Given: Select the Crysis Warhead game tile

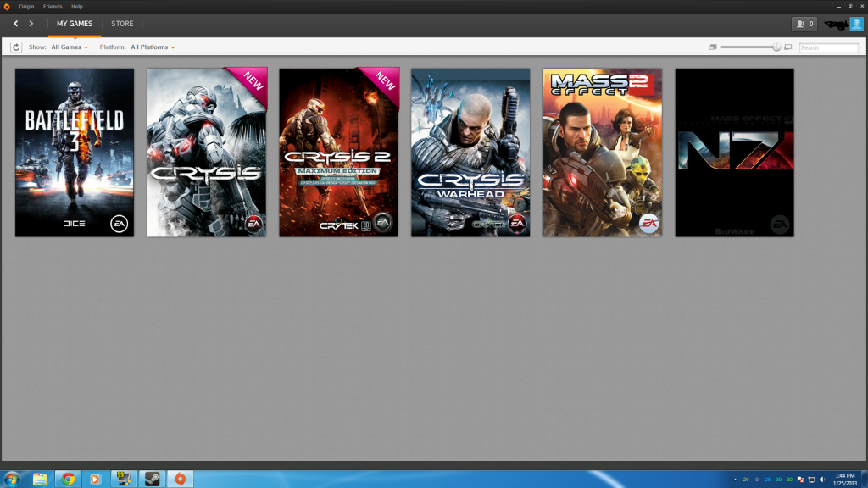Looking at the screenshot, I should pyautogui.click(x=470, y=152).
